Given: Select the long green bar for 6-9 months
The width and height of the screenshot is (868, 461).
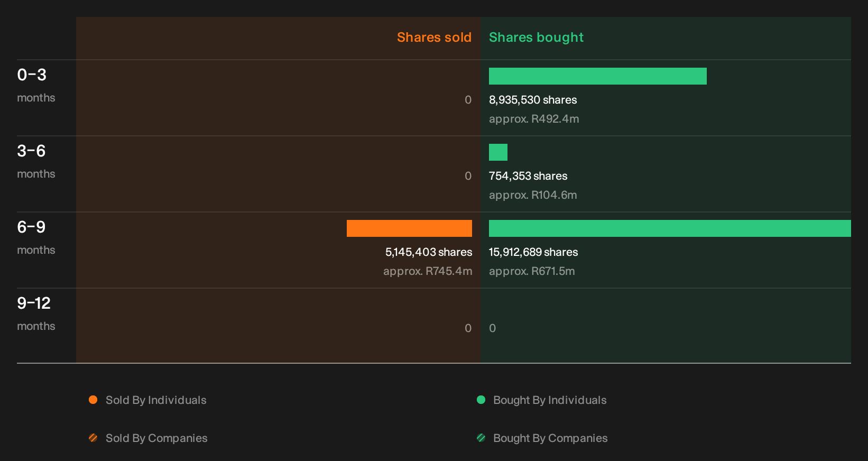Looking at the screenshot, I should click(670, 228).
